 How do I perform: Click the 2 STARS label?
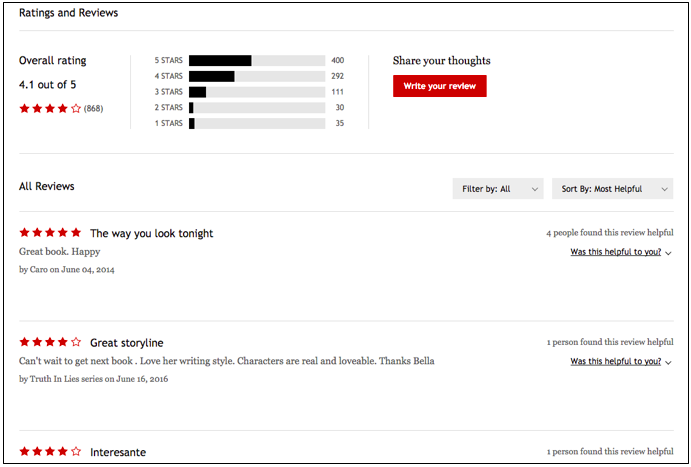point(168,108)
